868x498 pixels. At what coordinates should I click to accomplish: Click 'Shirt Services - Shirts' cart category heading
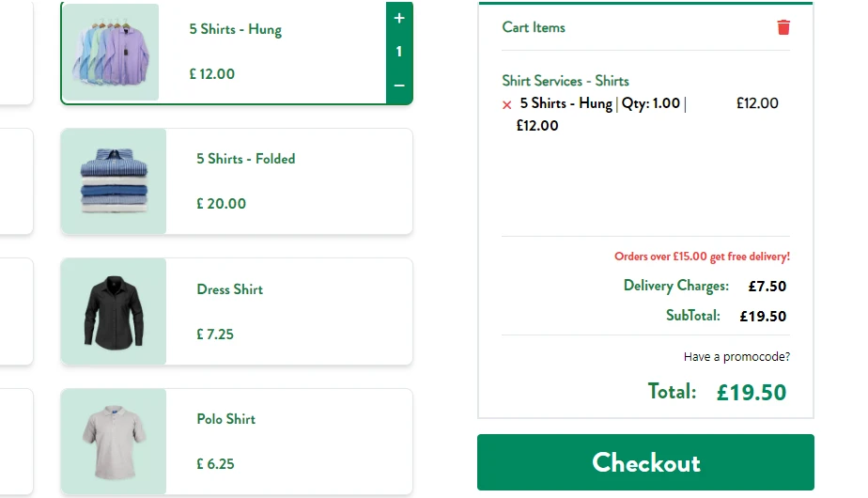(566, 81)
